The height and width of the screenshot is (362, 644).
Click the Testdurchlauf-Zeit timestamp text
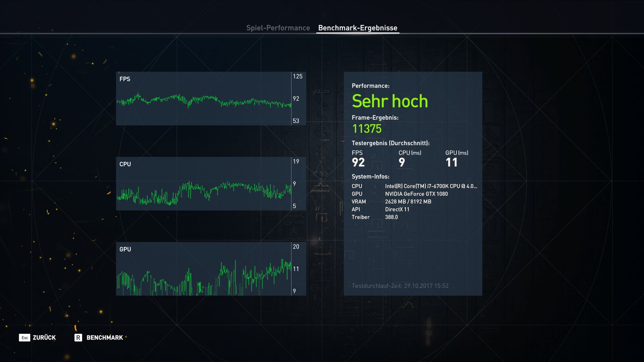click(x=400, y=286)
